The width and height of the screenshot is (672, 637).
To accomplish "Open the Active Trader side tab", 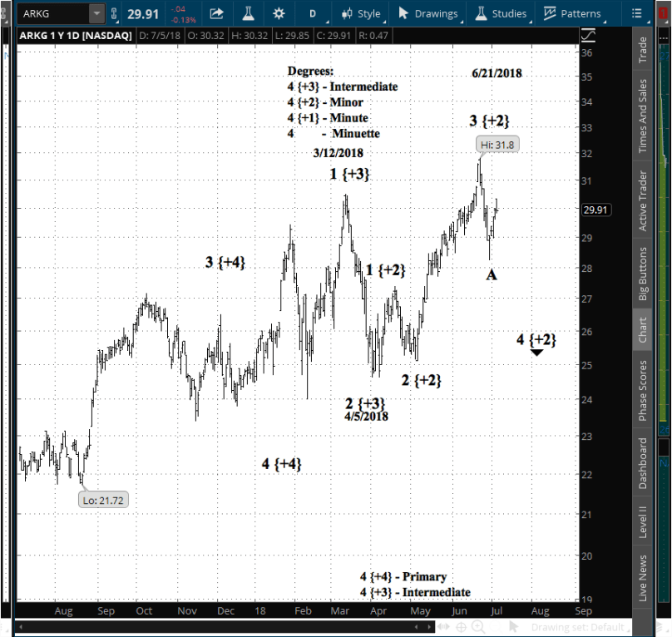I will pos(642,200).
